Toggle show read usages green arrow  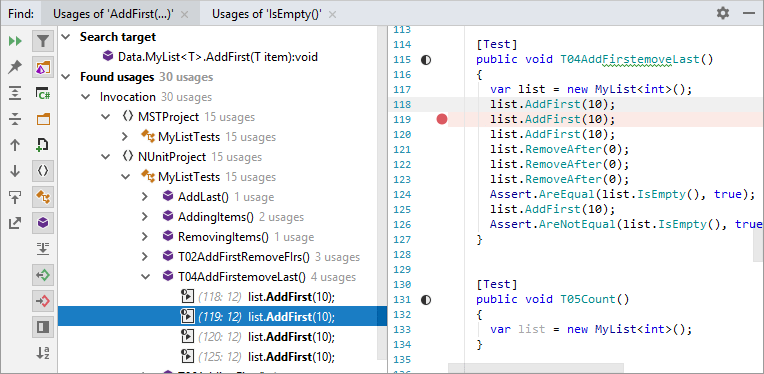pos(43,275)
